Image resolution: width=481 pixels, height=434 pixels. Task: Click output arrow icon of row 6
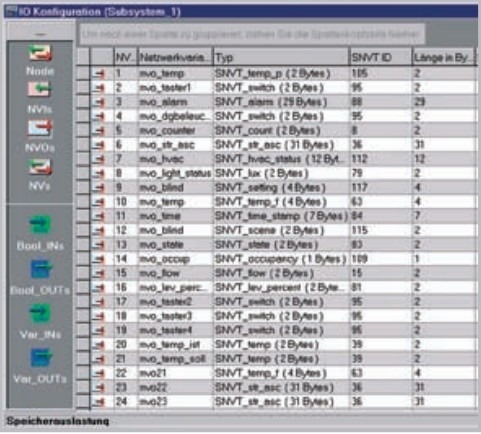pyautogui.click(x=99, y=145)
